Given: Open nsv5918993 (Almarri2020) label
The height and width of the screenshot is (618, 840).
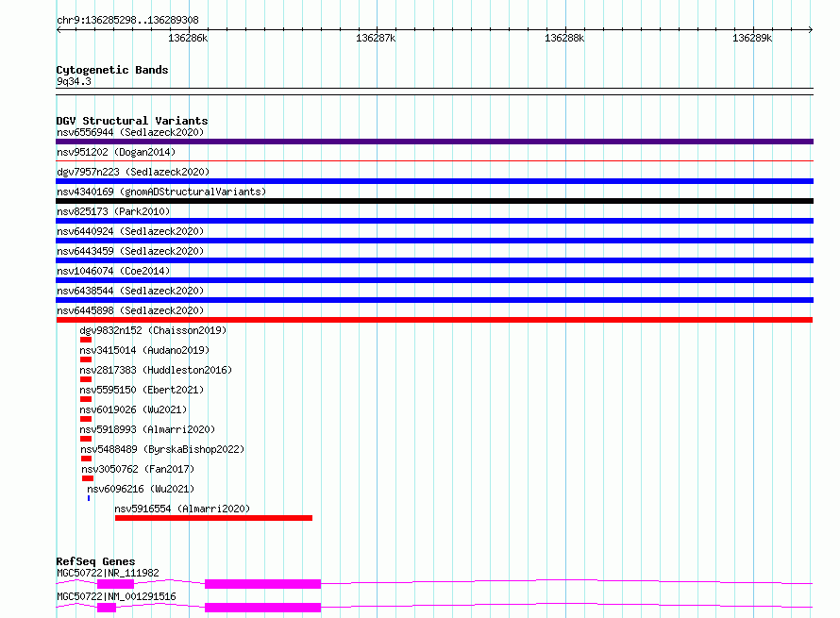Looking at the screenshot, I should [147, 429].
